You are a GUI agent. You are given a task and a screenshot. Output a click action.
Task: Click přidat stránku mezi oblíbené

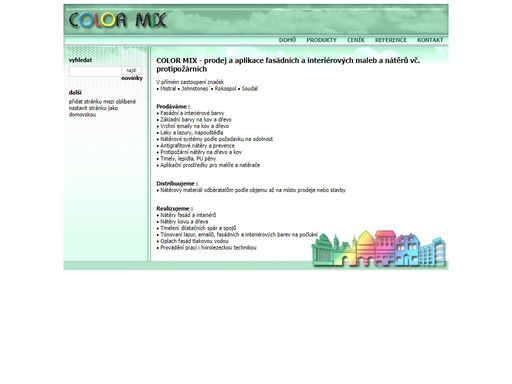[102, 102]
